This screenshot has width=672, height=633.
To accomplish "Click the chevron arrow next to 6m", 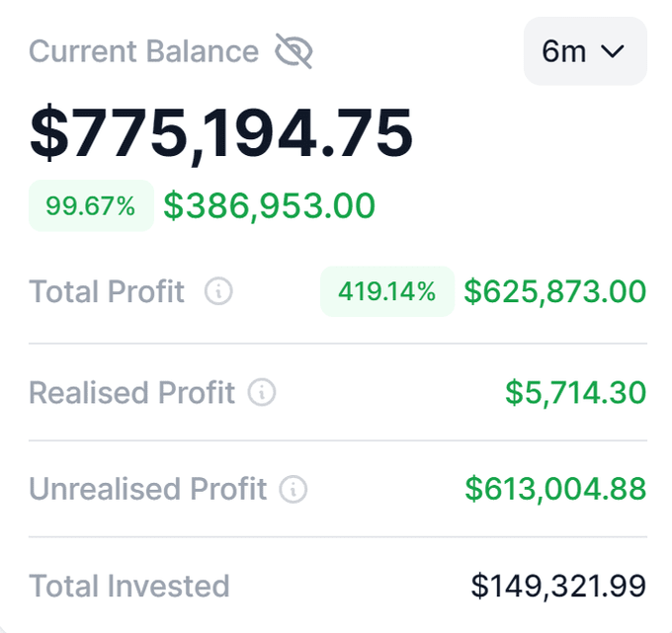I will coord(613,51).
